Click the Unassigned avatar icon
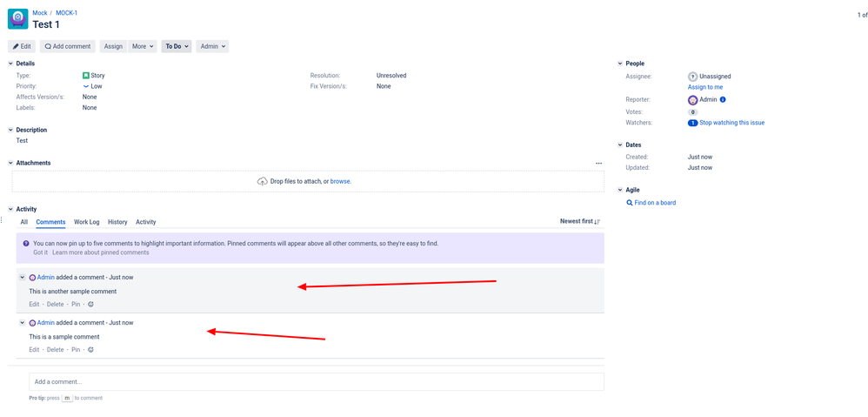This screenshot has height=417, width=868. click(x=692, y=77)
